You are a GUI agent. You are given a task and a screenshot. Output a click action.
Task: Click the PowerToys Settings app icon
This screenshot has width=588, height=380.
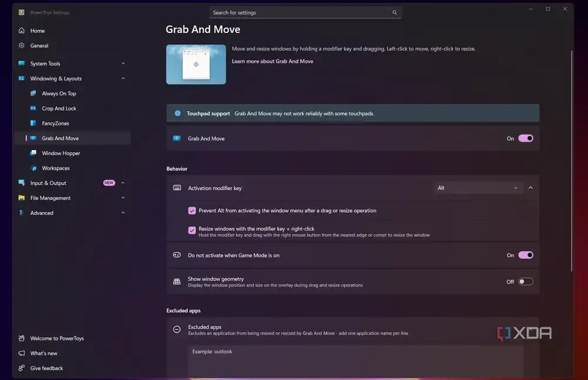22,12
